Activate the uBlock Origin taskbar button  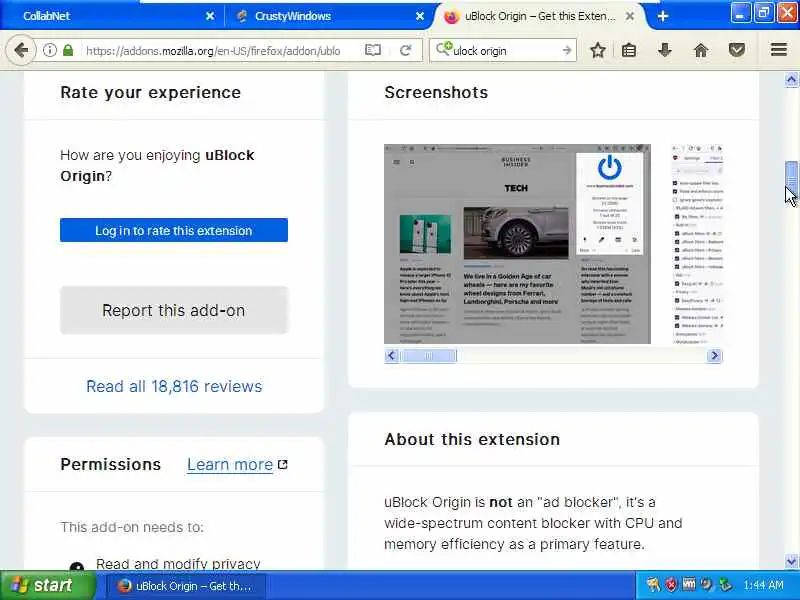[x=185, y=586]
